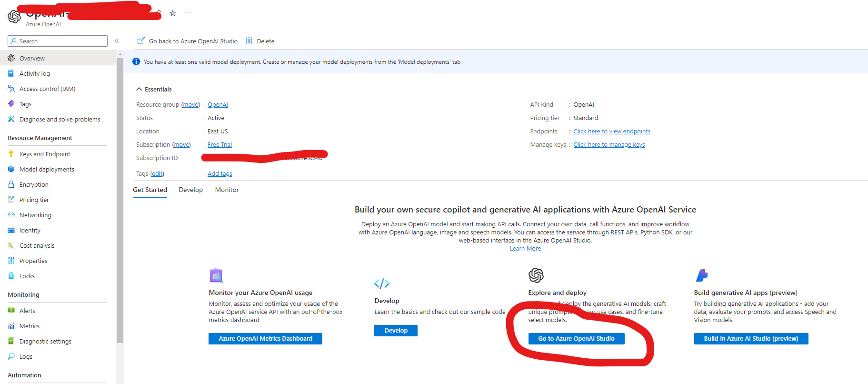Click the blue information icon in banner
Image resolution: width=868 pixels, height=384 pixels.
(x=136, y=61)
